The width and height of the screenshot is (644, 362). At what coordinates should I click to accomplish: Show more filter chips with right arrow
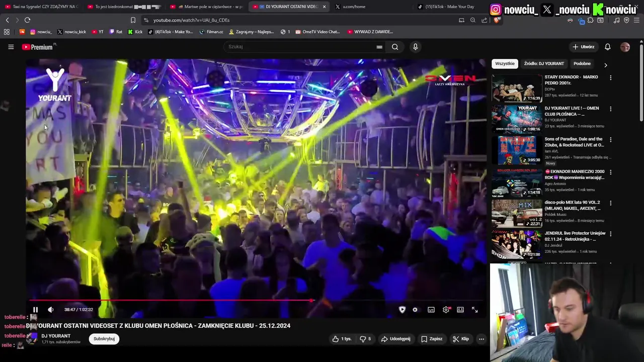coord(605,65)
